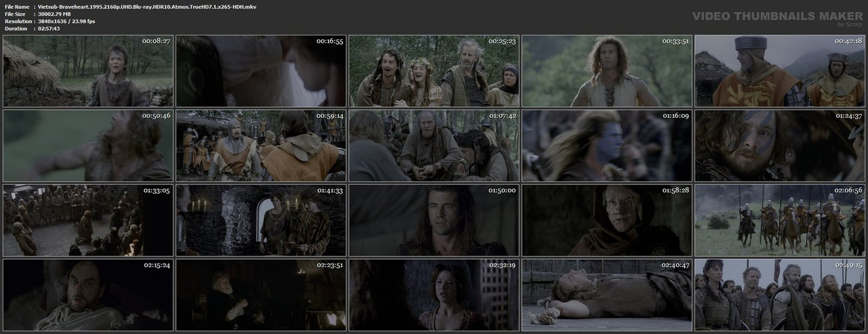Viewport: 868px width, 334px height.
Task: Open the thumbnail stamped 01:07:42
Action: (x=434, y=146)
